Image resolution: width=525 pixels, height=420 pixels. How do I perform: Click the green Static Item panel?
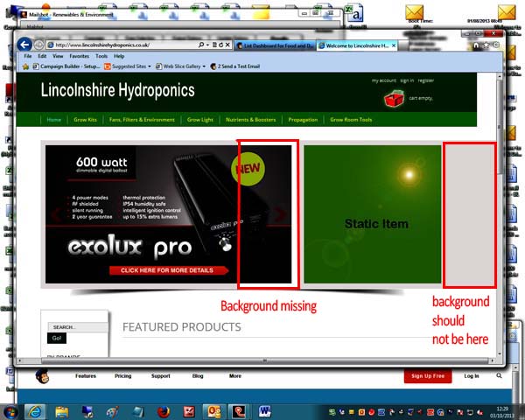pyautogui.click(x=373, y=214)
